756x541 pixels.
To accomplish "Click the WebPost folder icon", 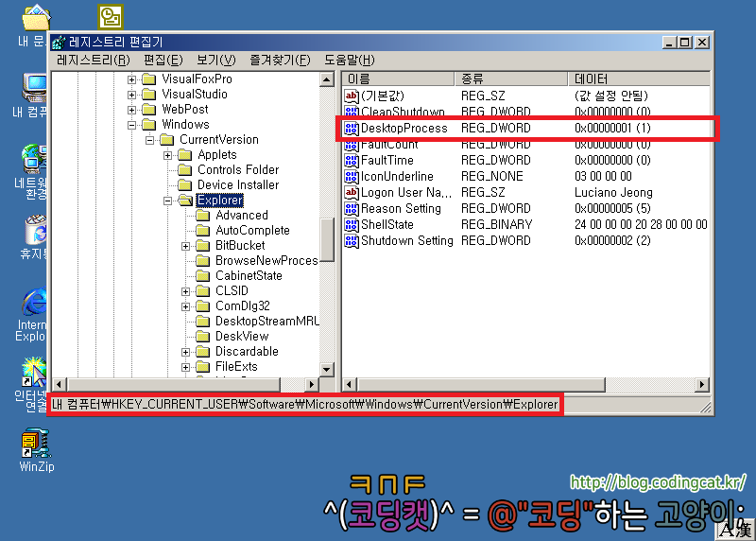I will point(149,110).
